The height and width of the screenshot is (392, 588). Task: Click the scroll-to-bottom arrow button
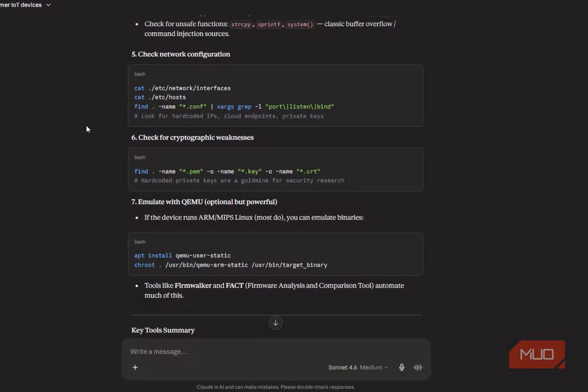point(275,323)
